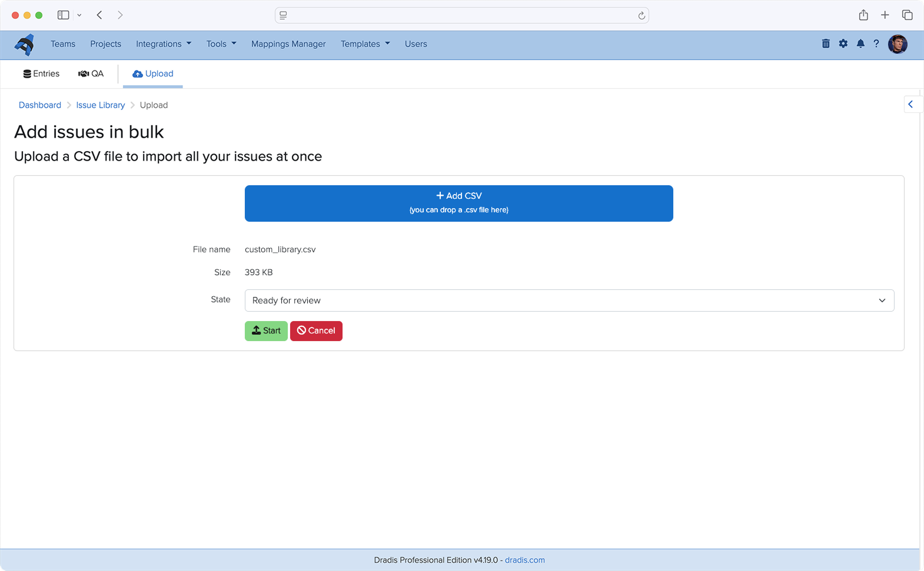The image size is (924, 571).
Task: Switch to the Entries tab
Action: (41, 74)
